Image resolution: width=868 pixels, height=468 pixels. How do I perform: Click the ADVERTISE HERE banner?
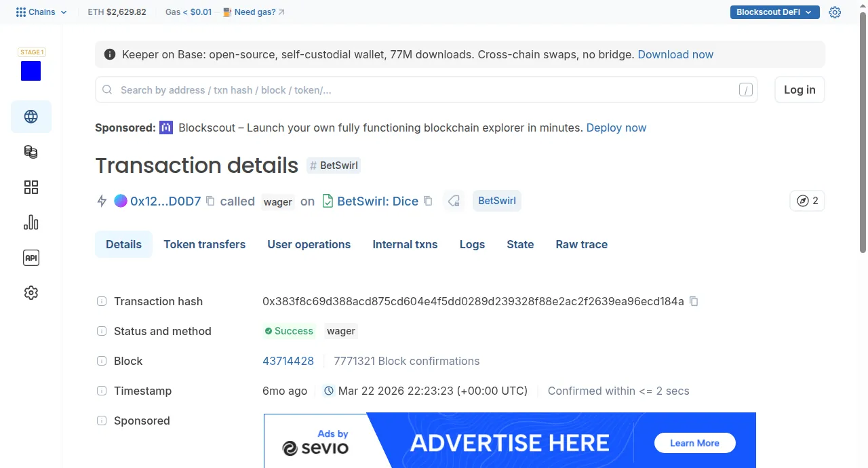[x=510, y=440]
